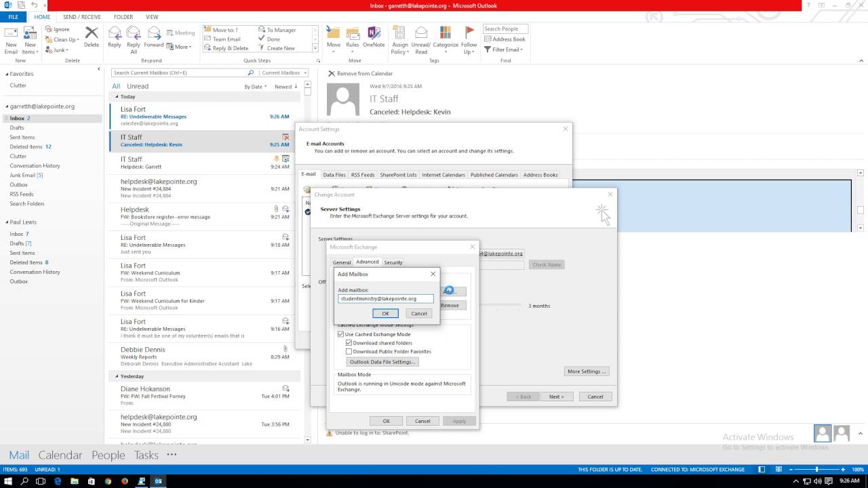Viewport: 868px width, 488px height.
Task: Open the FILE tab
Action: click(x=14, y=17)
